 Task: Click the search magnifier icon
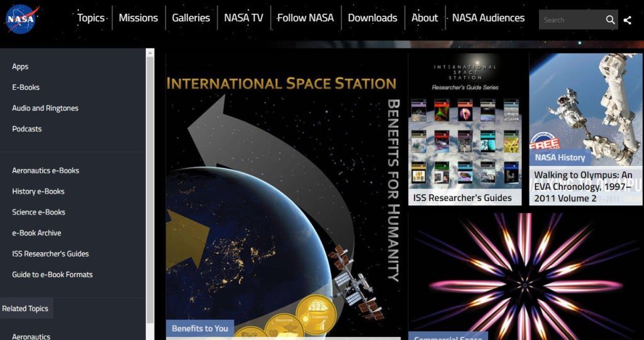coord(610,19)
